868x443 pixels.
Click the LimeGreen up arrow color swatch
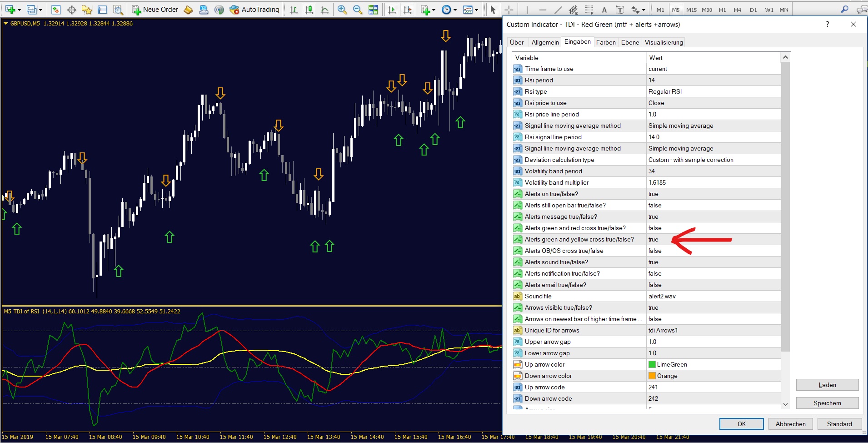(652, 364)
